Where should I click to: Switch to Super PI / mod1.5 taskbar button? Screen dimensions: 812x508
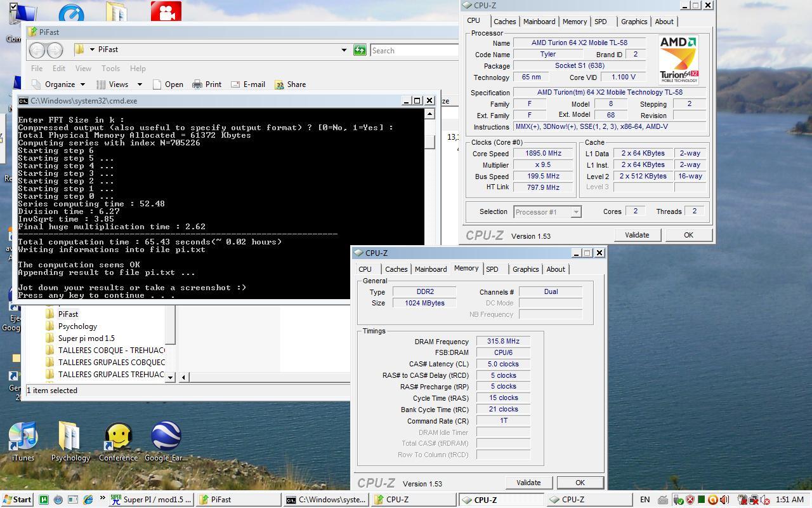click(x=151, y=500)
